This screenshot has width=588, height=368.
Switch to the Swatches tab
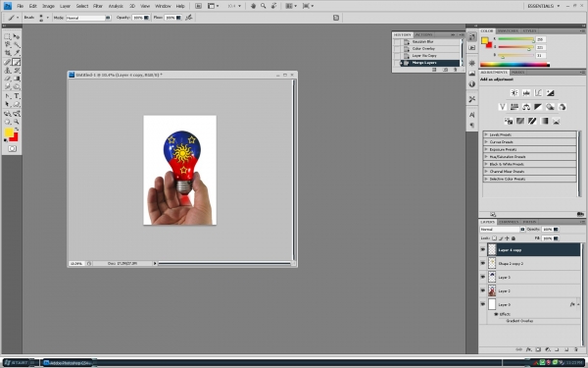(508, 30)
